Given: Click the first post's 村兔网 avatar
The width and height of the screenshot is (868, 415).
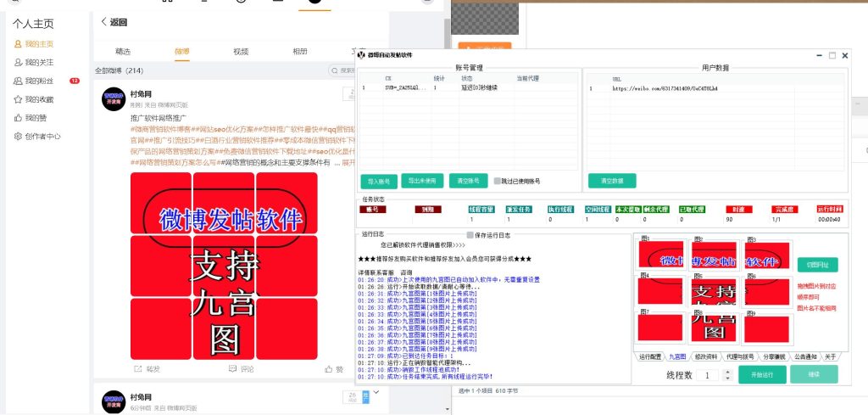Looking at the screenshot, I should [x=114, y=98].
